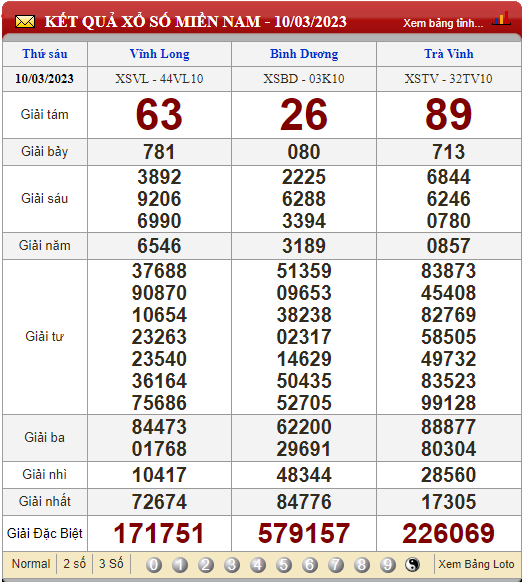Select Giải sáu number 0780

click(448, 221)
